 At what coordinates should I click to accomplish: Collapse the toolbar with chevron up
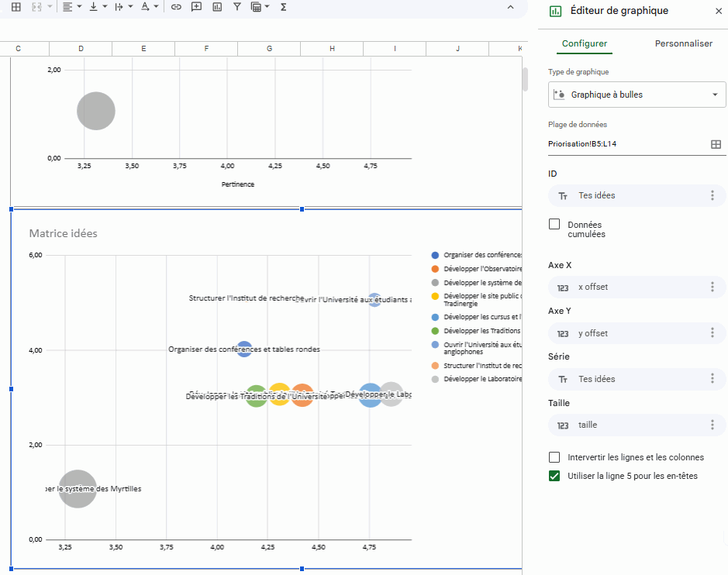[x=510, y=7]
